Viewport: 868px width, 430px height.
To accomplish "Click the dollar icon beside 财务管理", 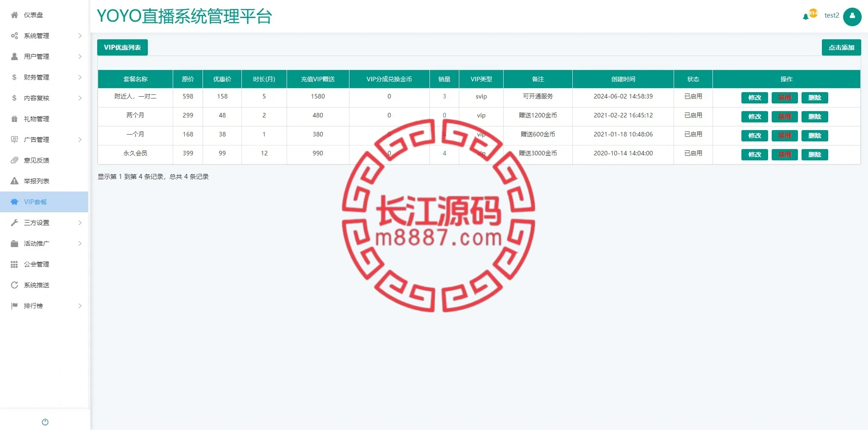I will (14, 77).
